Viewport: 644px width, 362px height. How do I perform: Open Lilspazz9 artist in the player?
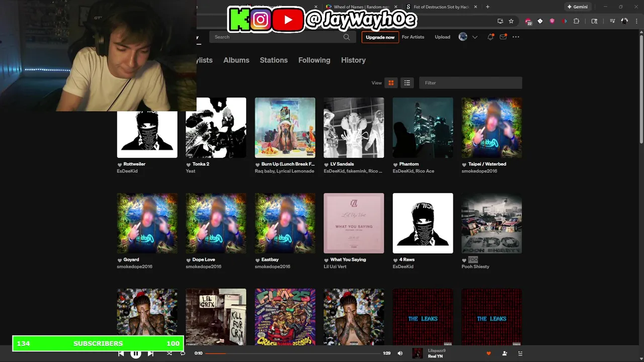tap(437, 350)
